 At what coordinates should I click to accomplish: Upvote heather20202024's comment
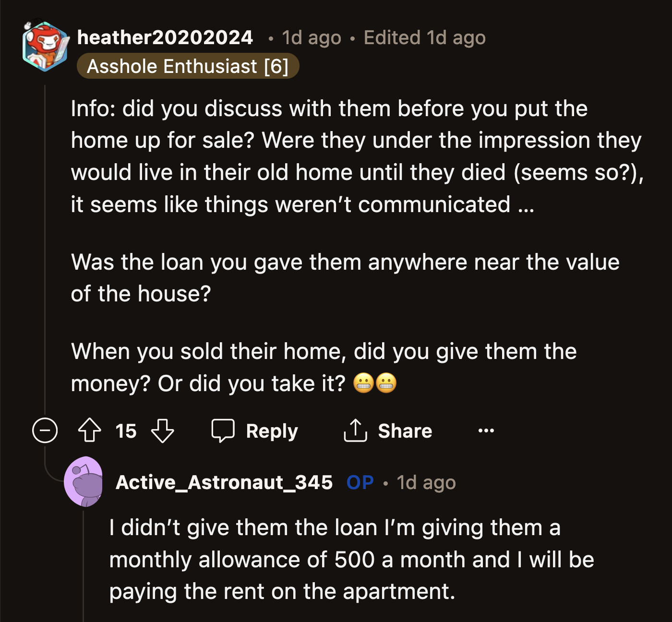click(89, 431)
